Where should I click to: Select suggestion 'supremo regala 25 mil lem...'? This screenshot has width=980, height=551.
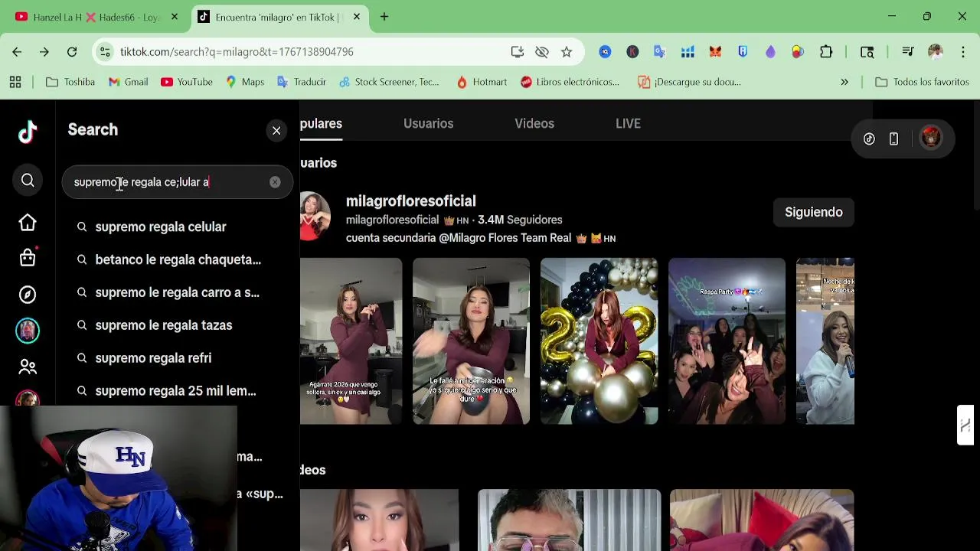[x=178, y=391]
